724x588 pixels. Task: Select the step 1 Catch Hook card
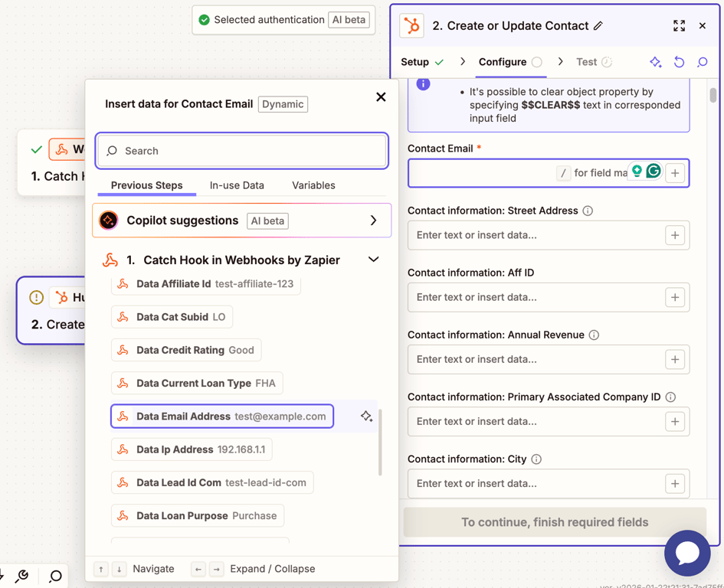(x=52, y=162)
